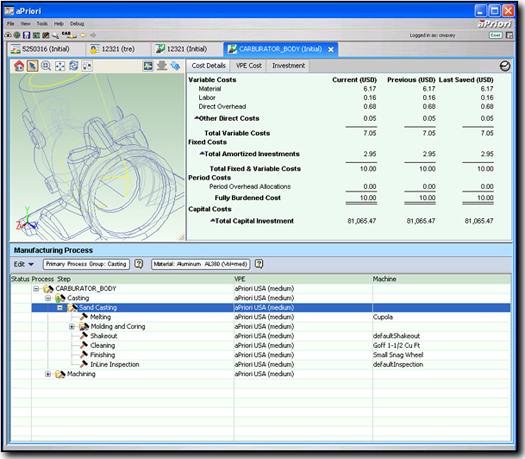Click the Small Snag Wheel machine cell
This screenshot has width=525, height=459.
441,355
